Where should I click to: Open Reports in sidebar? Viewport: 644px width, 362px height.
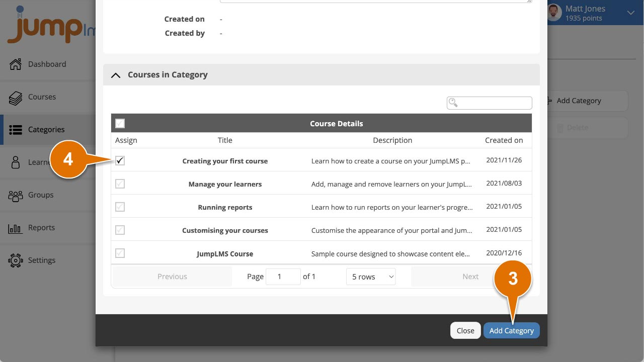point(41,227)
